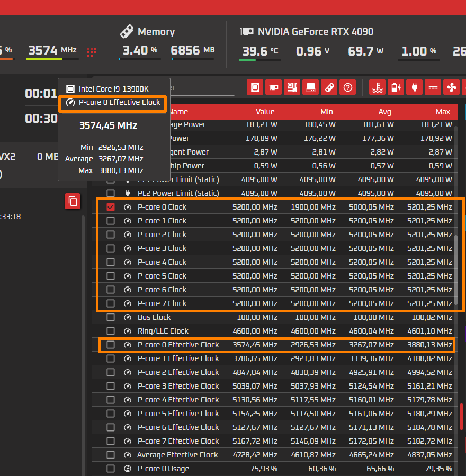This screenshot has width=466, height=476.
Task: Check the P-core 0 Usage checkbox
Action: click(111, 469)
